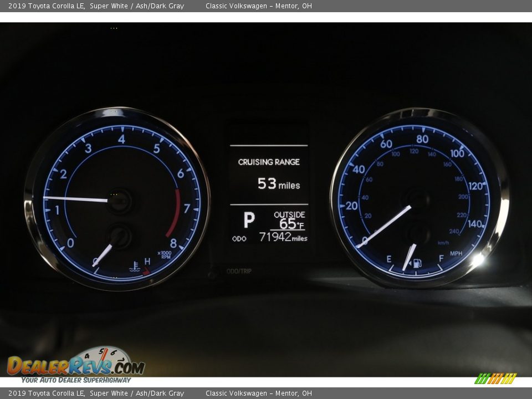Click the header 2019 Toyota Corolla LE title
Image resolution: width=532 pixels, height=399 pixels.
tap(47, 6)
